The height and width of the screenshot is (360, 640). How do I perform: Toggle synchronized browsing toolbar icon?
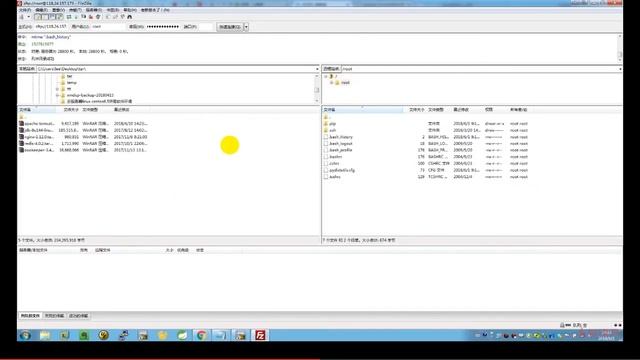[x=122, y=17]
